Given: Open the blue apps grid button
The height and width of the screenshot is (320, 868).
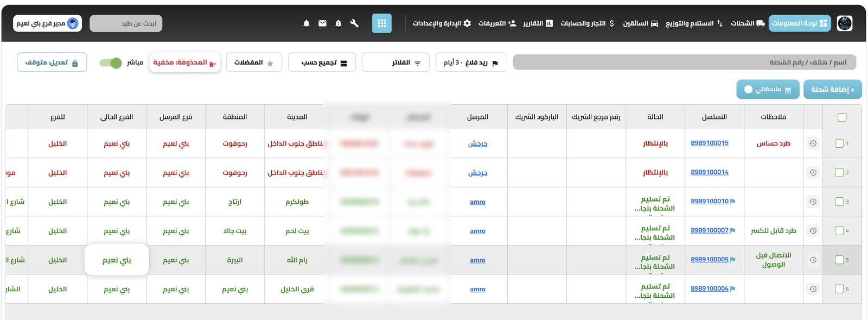Looking at the screenshot, I should (x=382, y=23).
